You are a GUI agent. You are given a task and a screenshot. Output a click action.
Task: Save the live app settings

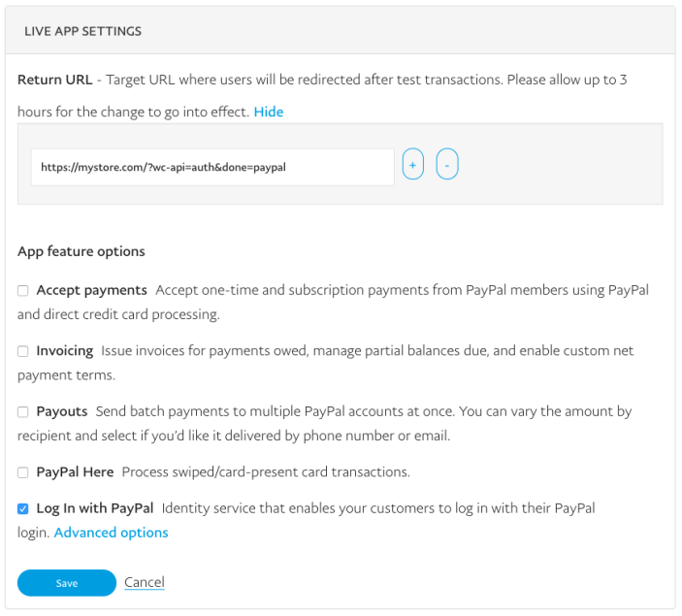pyautogui.click(x=67, y=583)
